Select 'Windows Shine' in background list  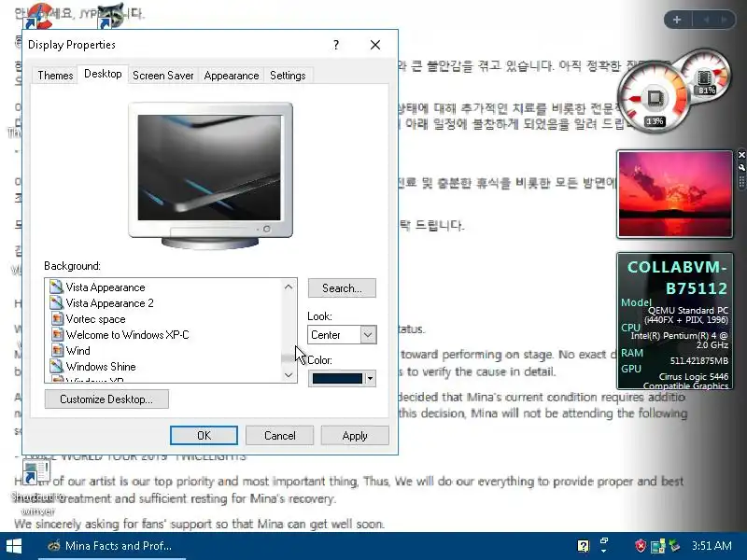(x=101, y=367)
